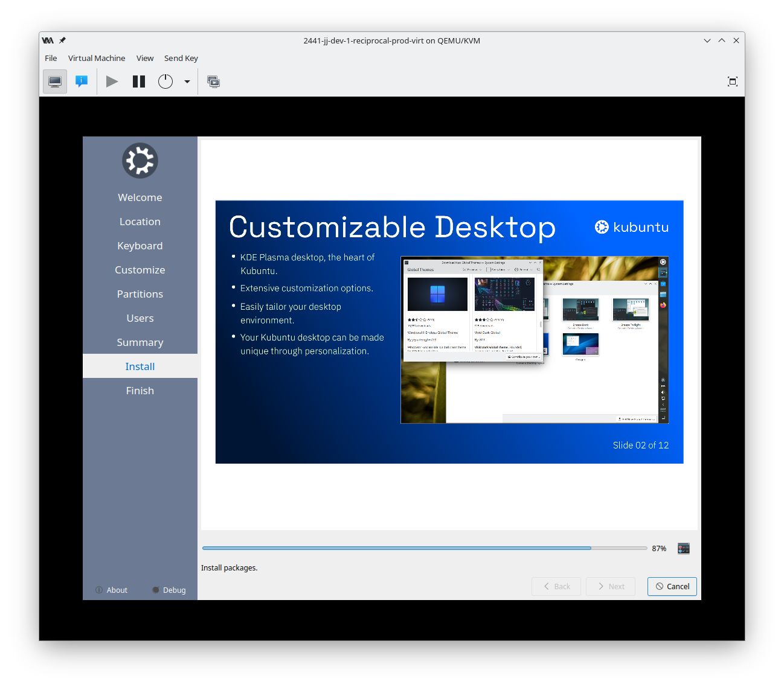Show the graphical console view
The image size is (784, 687).
point(55,81)
